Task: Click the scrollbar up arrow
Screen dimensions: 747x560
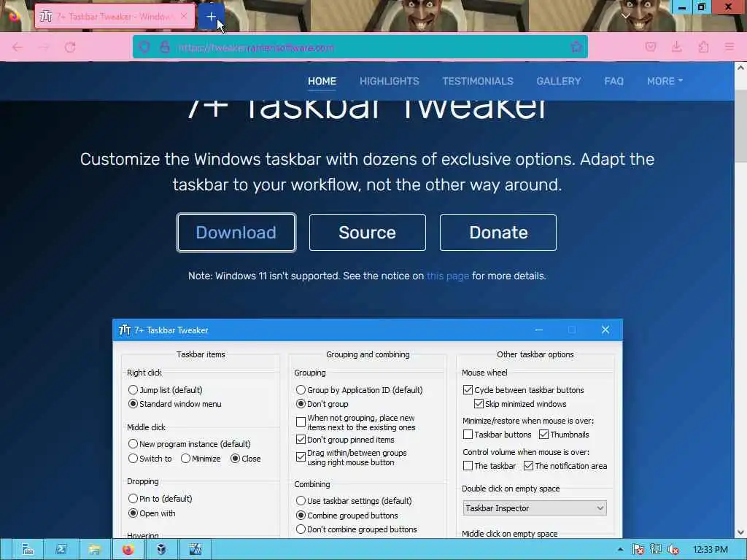Action: point(741,68)
